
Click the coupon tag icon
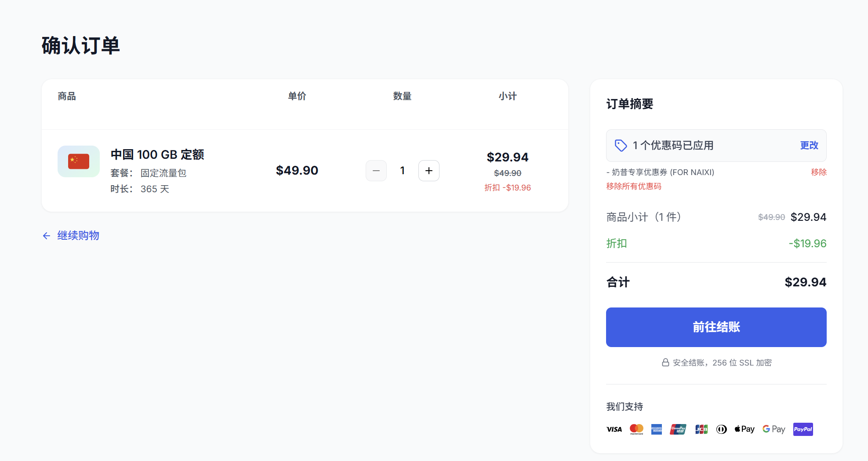621,146
